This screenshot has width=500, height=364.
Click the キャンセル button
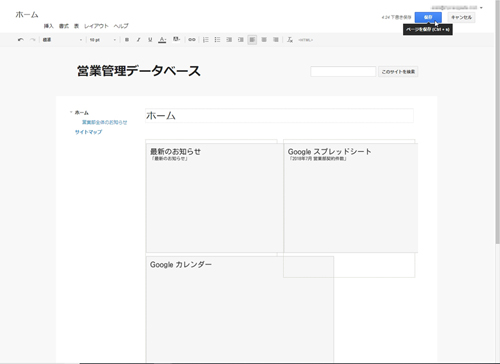(x=461, y=17)
